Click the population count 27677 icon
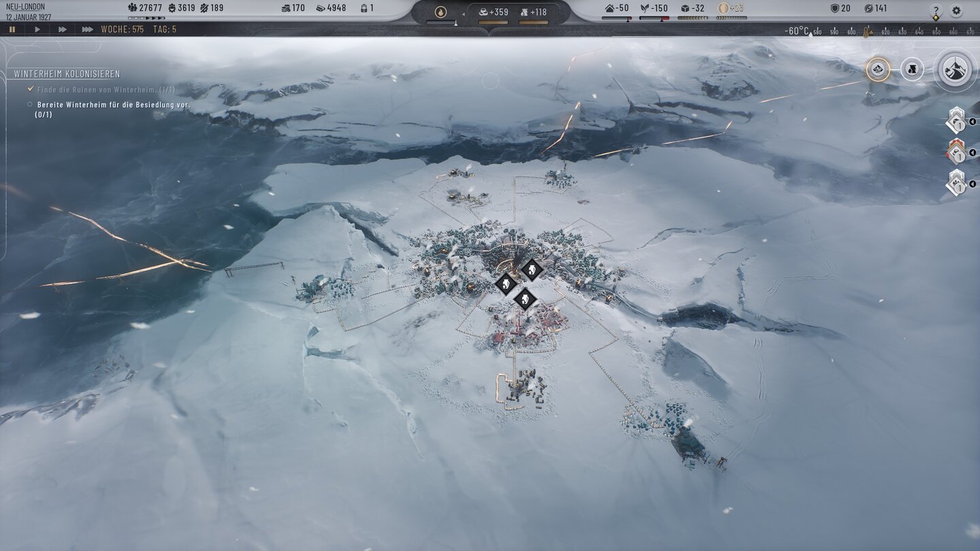 [132, 8]
